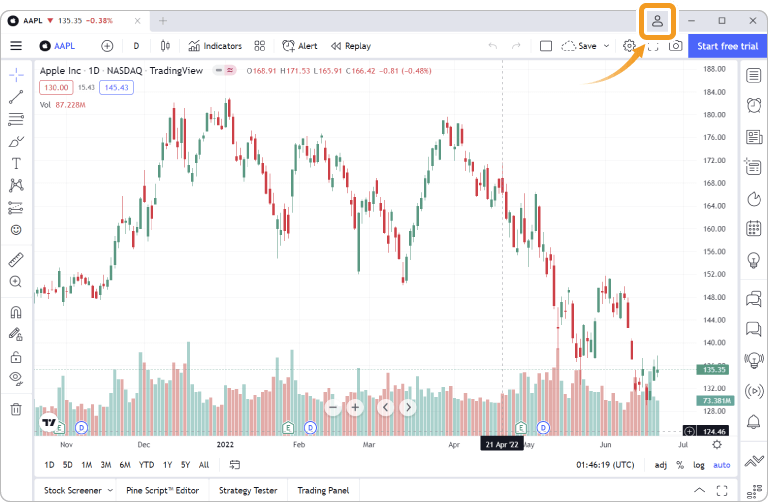Open the hamburger main menu
This screenshot has width=768, height=502.
[16, 46]
